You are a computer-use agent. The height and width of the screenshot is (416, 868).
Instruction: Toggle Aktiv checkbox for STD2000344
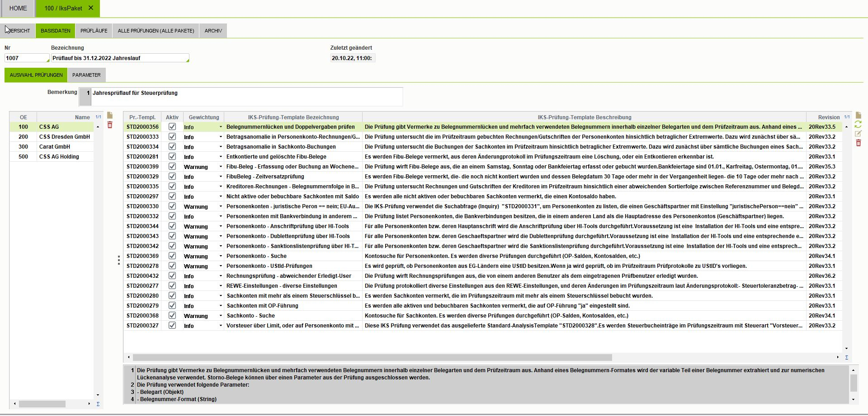(172, 226)
